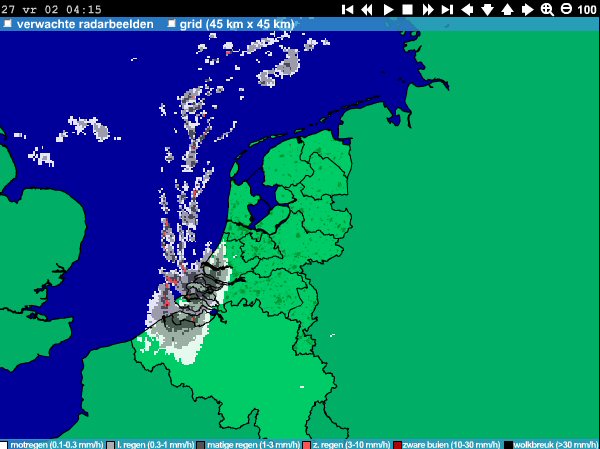Pan the map left with arrow icon

click(x=467, y=9)
